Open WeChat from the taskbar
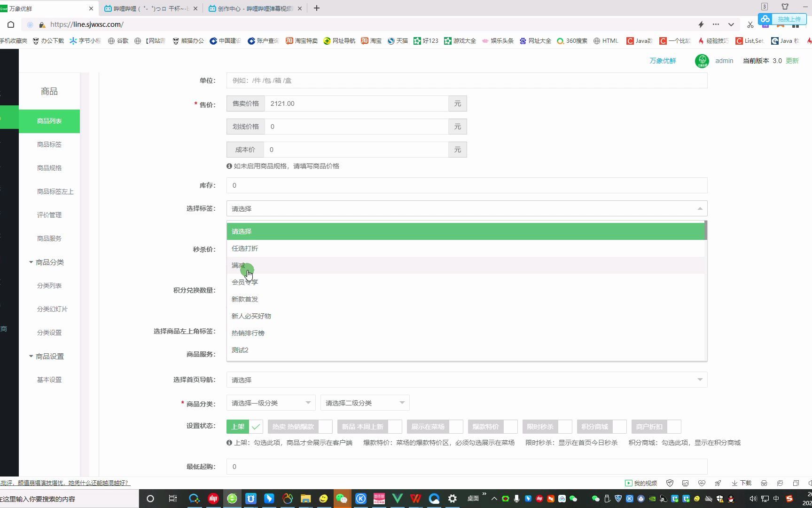812x508 pixels. point(342,499)
